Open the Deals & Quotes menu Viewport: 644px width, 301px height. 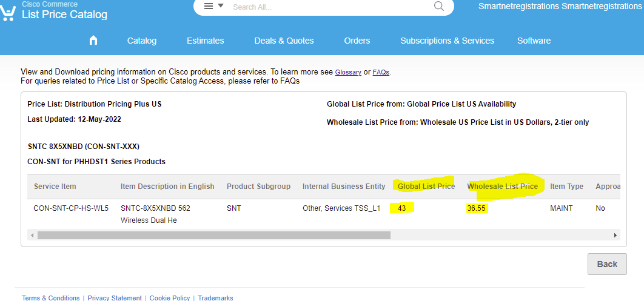point(284,41)
